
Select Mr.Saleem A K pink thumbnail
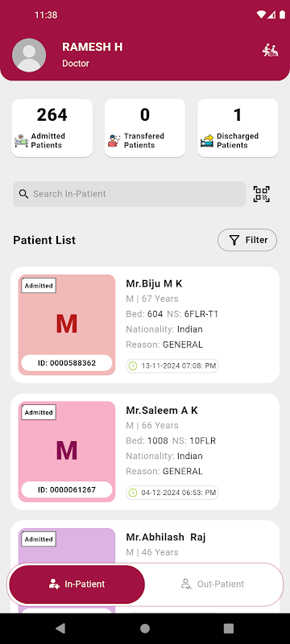click(67, 452)
